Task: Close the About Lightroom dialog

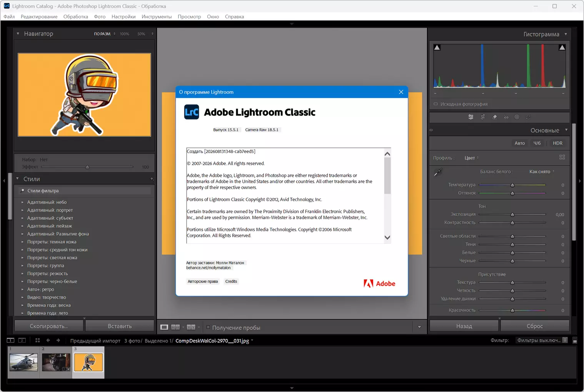Action: click(401, 92)
